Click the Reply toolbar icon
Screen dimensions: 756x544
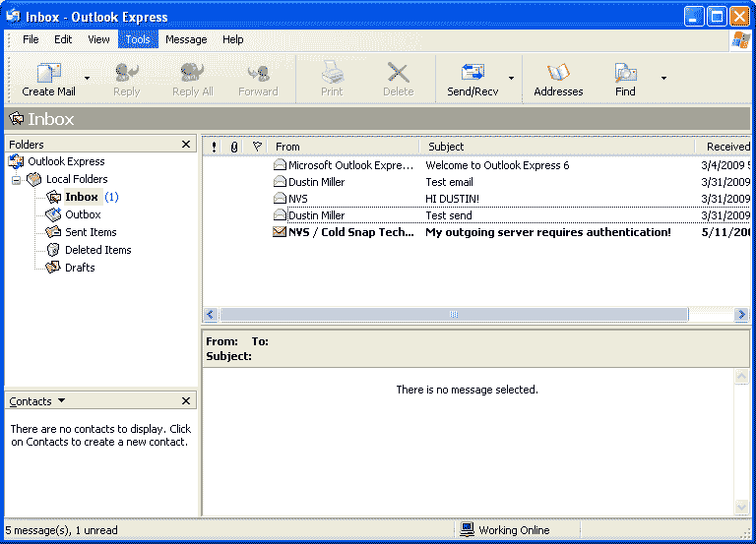point(126,73)
